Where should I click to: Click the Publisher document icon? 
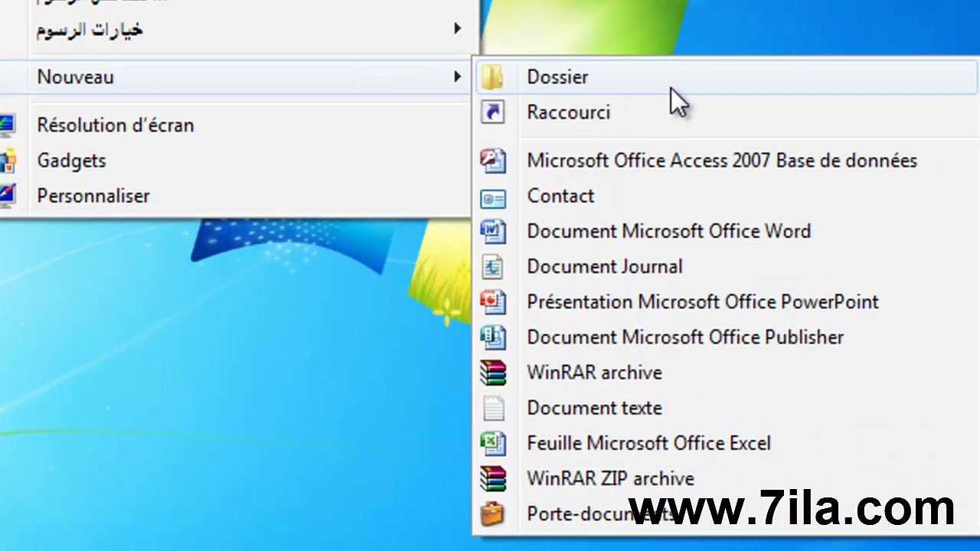point(492,337)
